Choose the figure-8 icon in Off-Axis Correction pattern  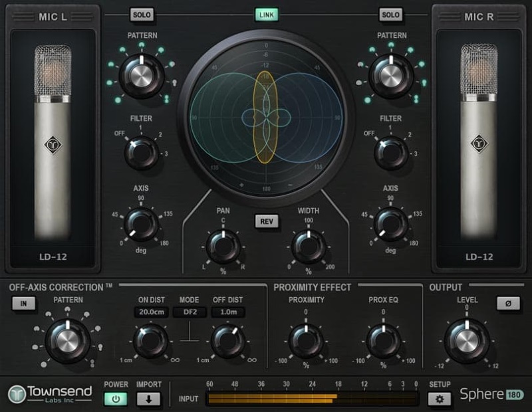click(92, 363)
